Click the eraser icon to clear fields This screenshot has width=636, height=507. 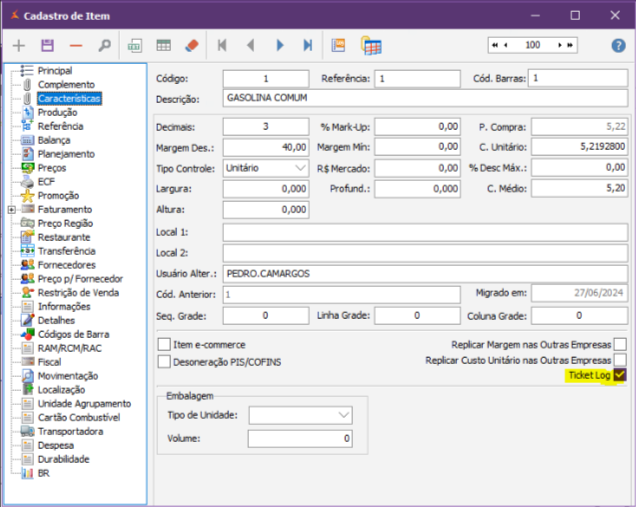click(x=193, y=45)
